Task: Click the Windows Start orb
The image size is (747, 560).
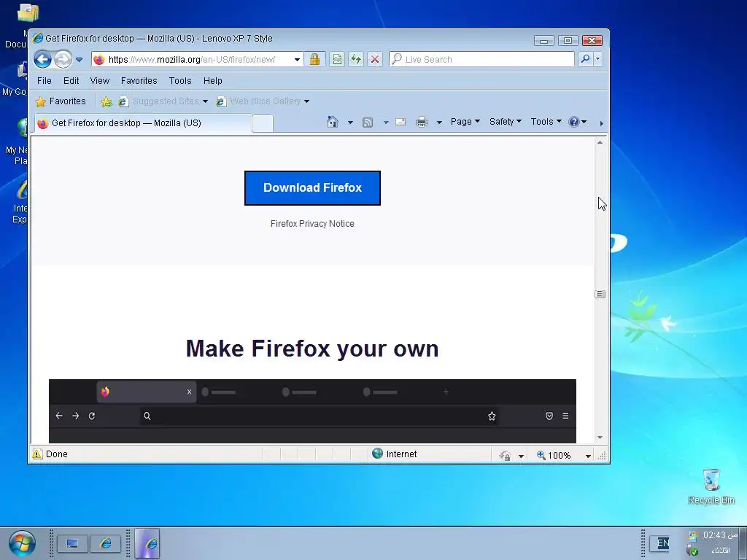Action: tap(22, 543)
